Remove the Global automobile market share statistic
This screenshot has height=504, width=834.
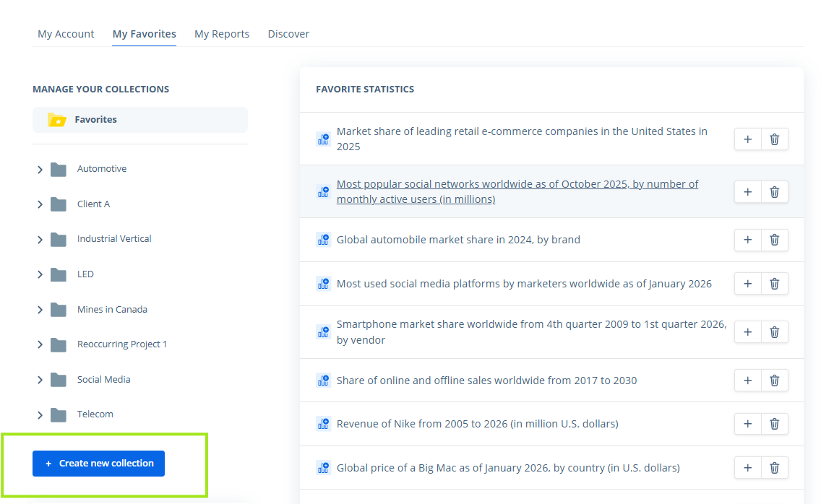click(775, 240)
